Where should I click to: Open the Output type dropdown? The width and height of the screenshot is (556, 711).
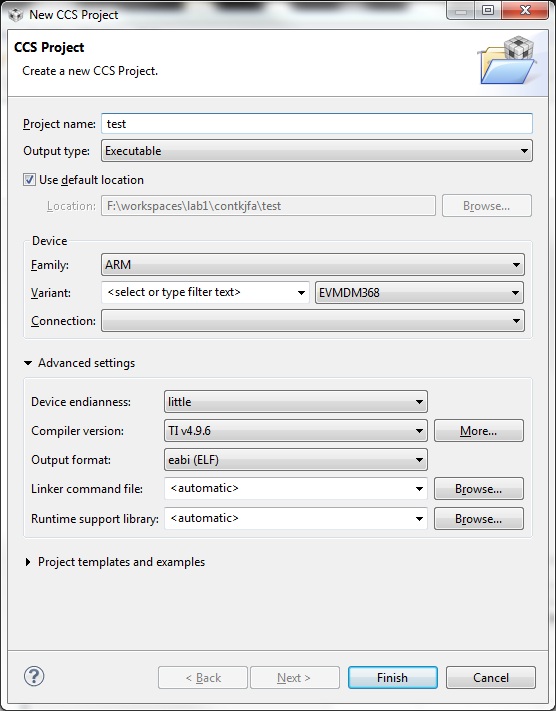pyautogui.click(x=317, y=151)
